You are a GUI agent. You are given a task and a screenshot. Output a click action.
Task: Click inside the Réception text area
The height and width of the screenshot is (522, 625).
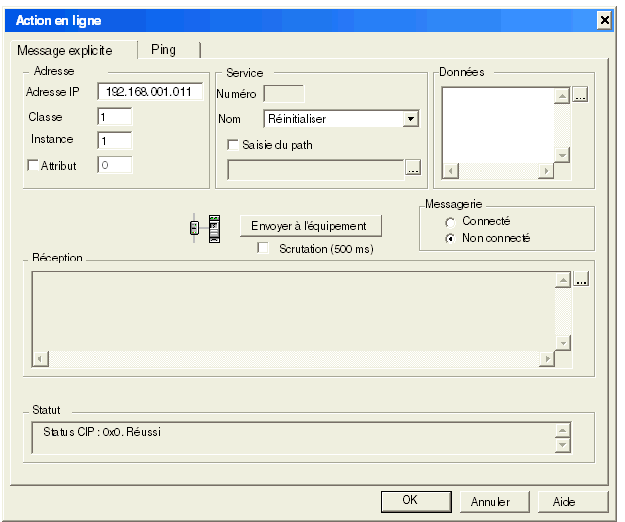tap(293, 312)
